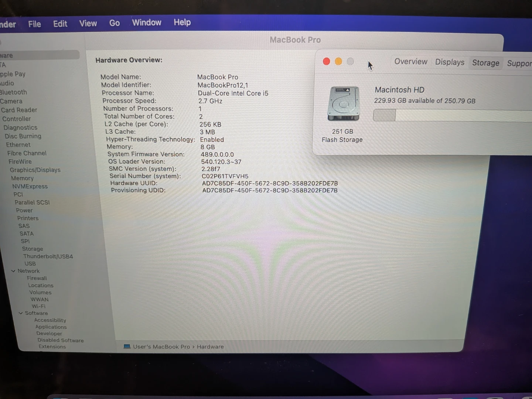Click the Macintosh HD storage usage bar

pyautogui.click(x=453, y=115)
